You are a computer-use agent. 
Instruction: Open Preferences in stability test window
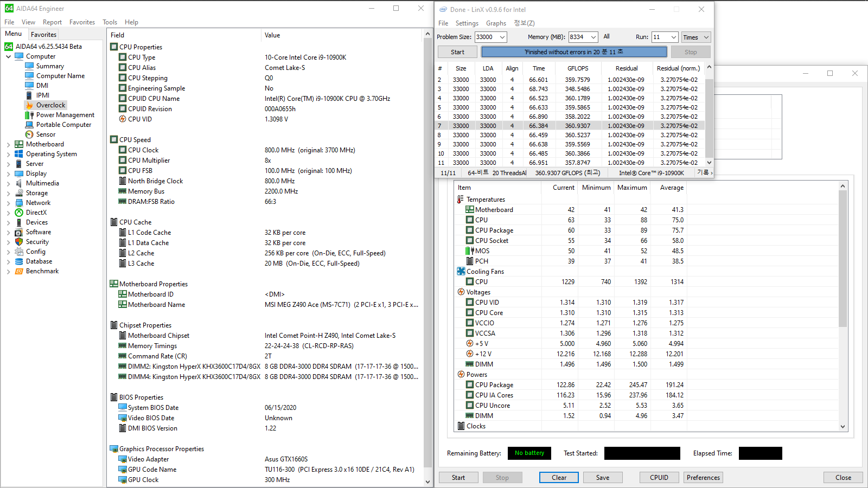click(x=703, y=478)
